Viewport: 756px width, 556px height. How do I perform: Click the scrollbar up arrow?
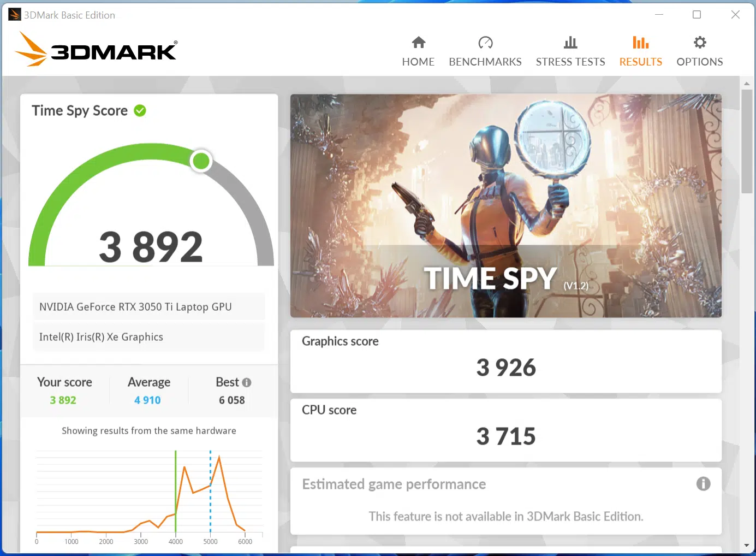click(x=747, y=84)
